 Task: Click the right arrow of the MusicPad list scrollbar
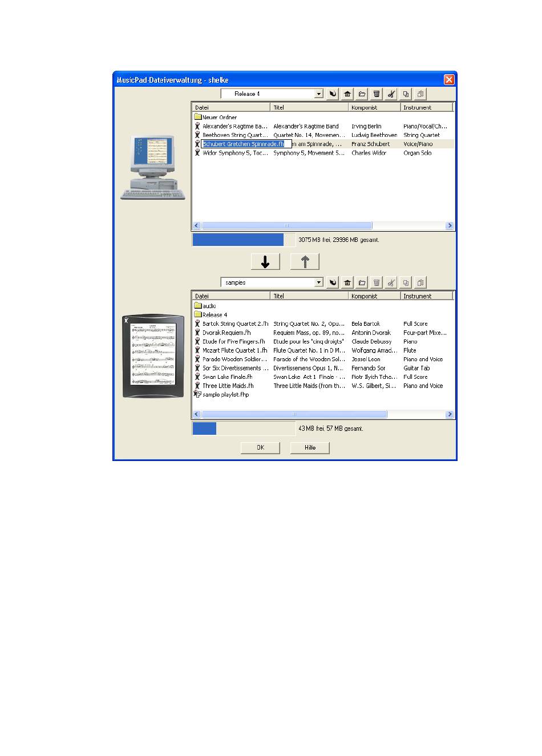(x=450, y=414)
